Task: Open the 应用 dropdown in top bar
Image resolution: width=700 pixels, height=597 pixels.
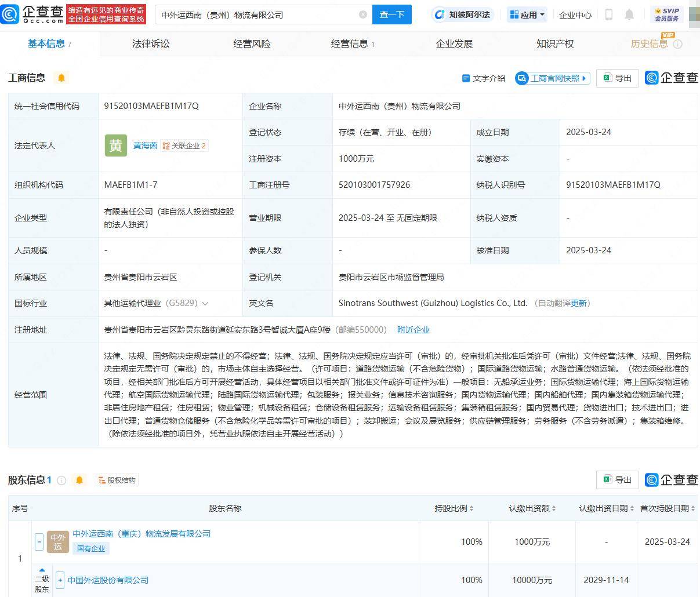Action: [x=526, y=14]
